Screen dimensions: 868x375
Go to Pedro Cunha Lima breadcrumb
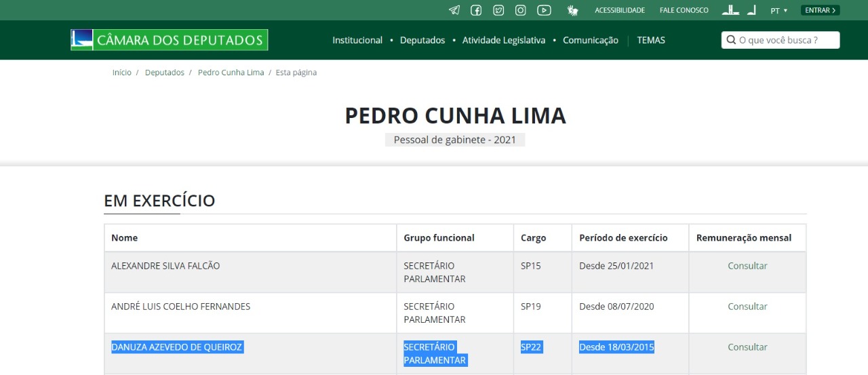pos(231,73)
